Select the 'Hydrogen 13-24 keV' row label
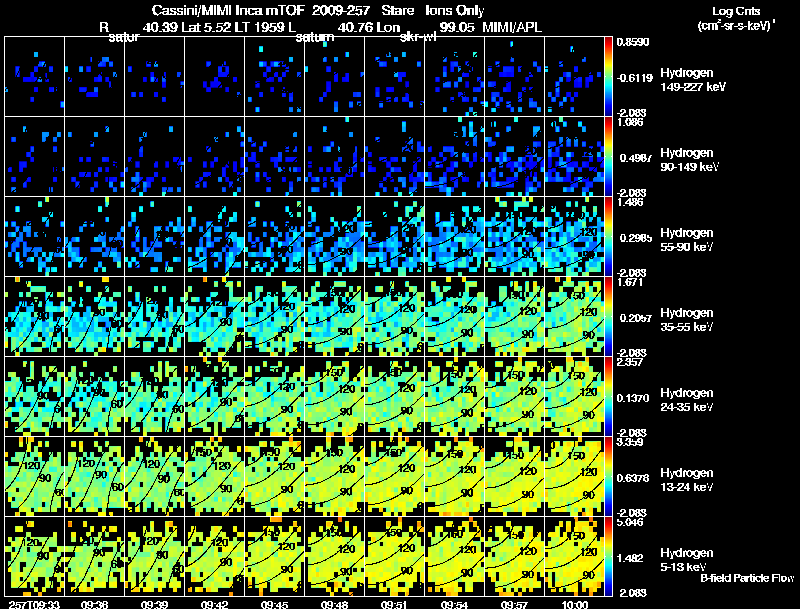Screen dimensions: 800x609 (687, 480)
